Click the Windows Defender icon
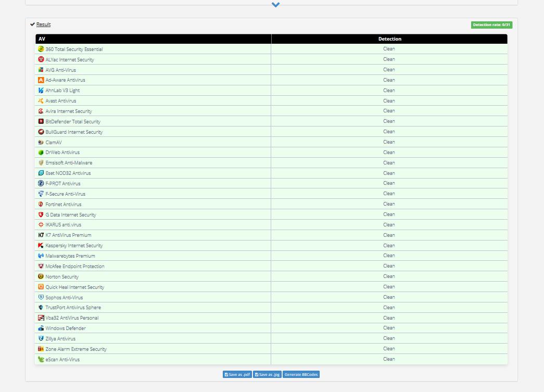Viewport: 544px width, 392px height. [41, 328]
